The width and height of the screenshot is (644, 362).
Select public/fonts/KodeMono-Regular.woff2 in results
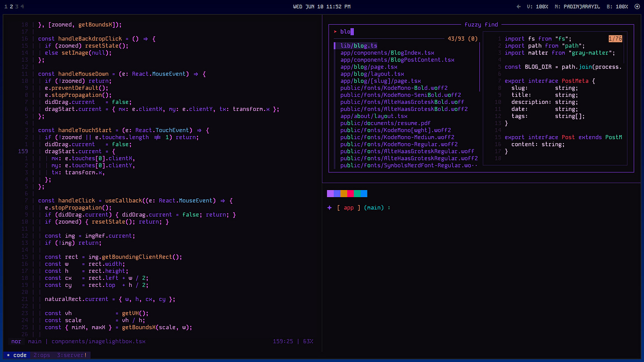[399, 145]
